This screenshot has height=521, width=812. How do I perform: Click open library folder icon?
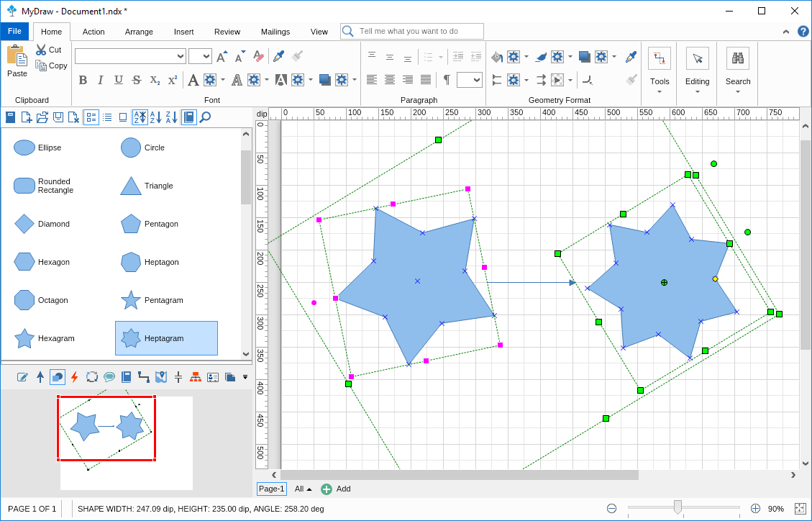(x=42, y=117)
